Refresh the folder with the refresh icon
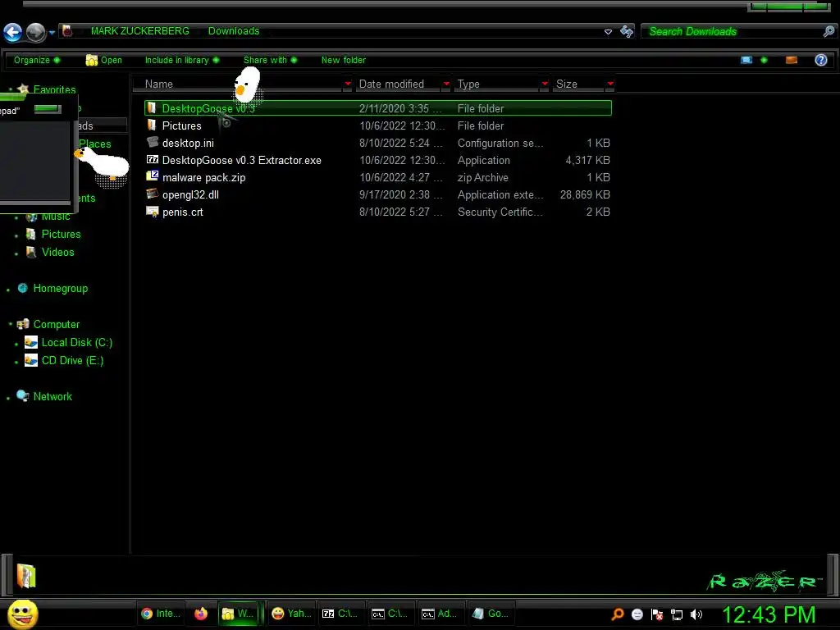 click(626, 32)
